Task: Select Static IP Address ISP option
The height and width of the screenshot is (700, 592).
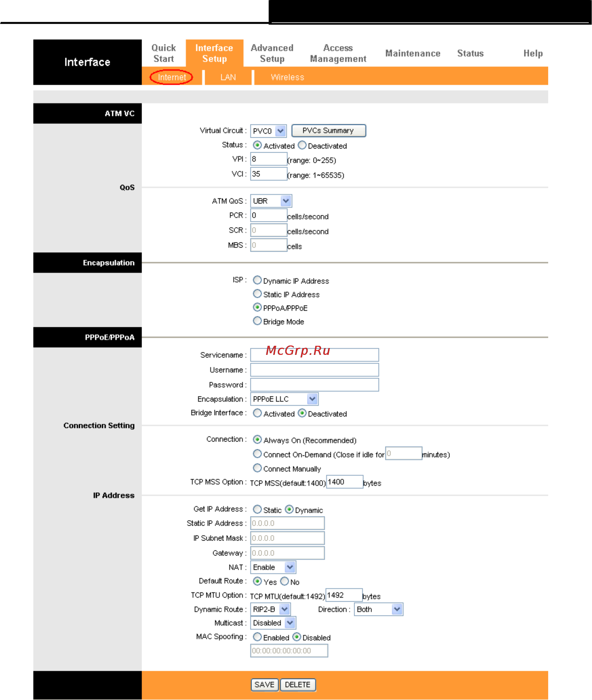Action: pos(257,294)
